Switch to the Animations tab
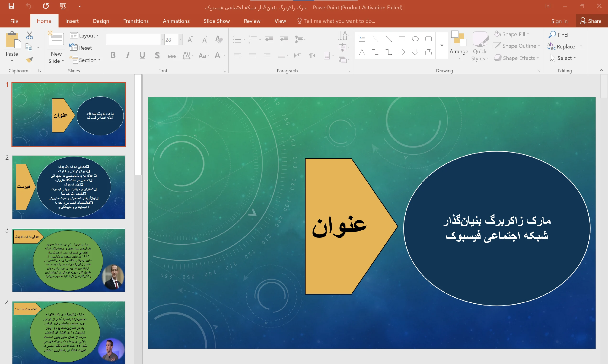This screenshot has width=608, height=364. [x=176, y=21]
